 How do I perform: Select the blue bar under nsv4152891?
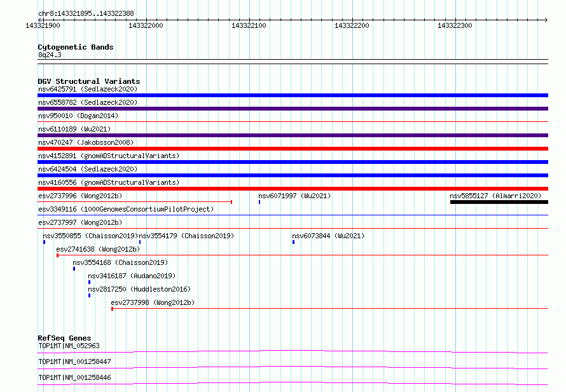click(293, 162)
